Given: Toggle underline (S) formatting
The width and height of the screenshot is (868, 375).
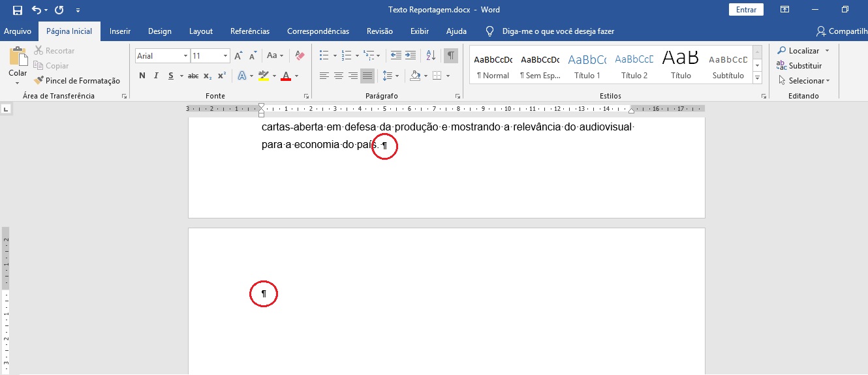Looking at the screenshot, I should (170, 76).
